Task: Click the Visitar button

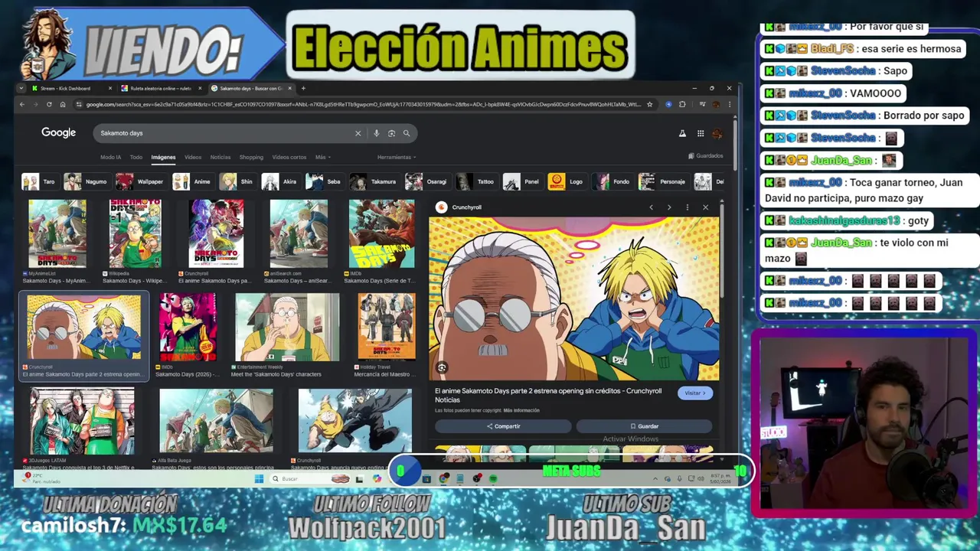Action: (694, 393)
